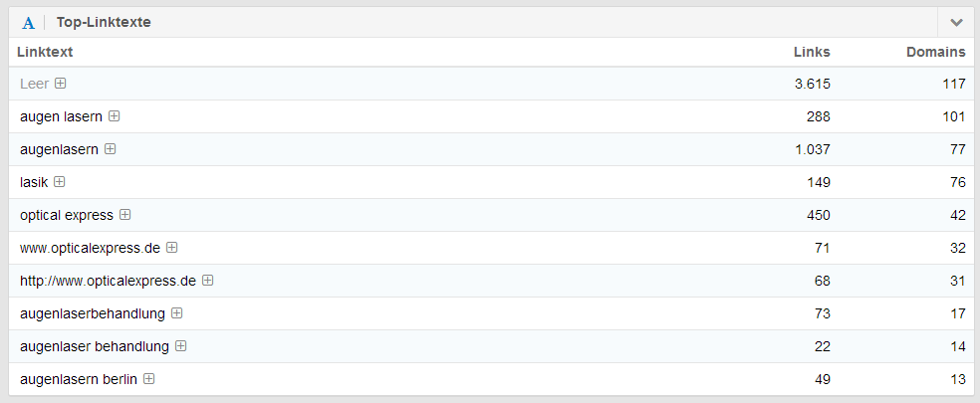Sort by the Linktext column header
This screenshot has width=980, height=403.
click(45, 52)
